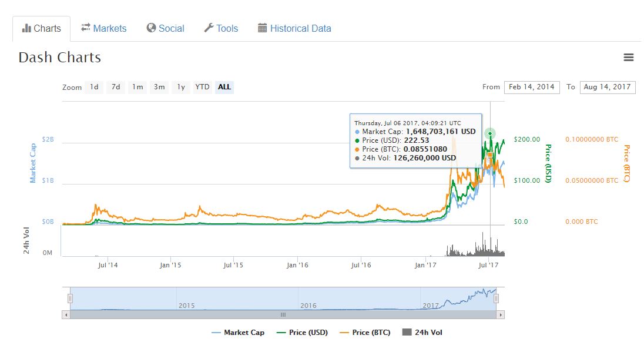Image resolution: width=644 pixels, height=342 pixels.
Task: Click the $200.00 price axis label
Action: pyautogui.click(x=527, y=140)
